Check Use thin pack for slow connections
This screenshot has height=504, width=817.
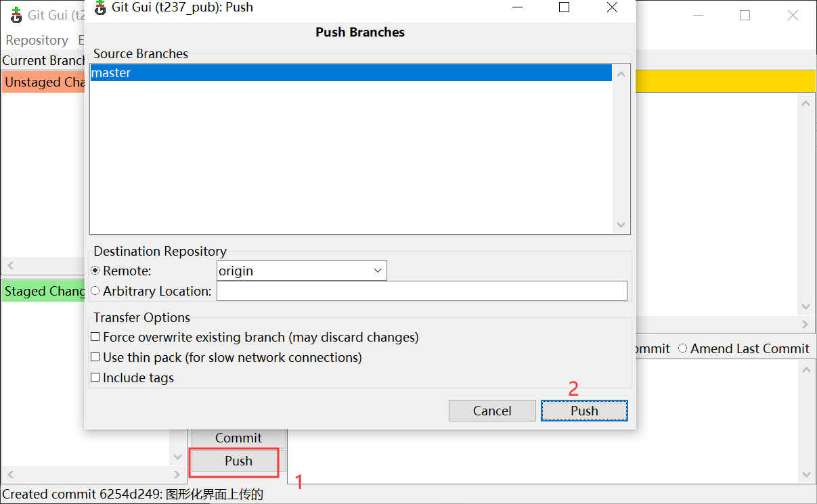[x=95, y=357]
